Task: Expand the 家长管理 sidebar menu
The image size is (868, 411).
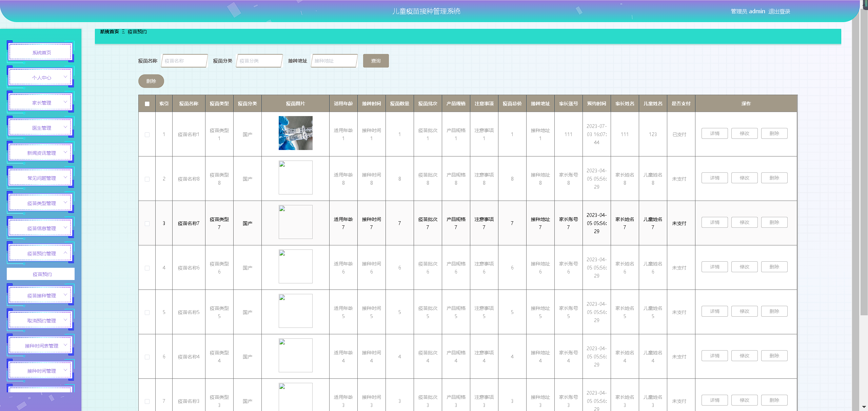Action: [41, 103]
